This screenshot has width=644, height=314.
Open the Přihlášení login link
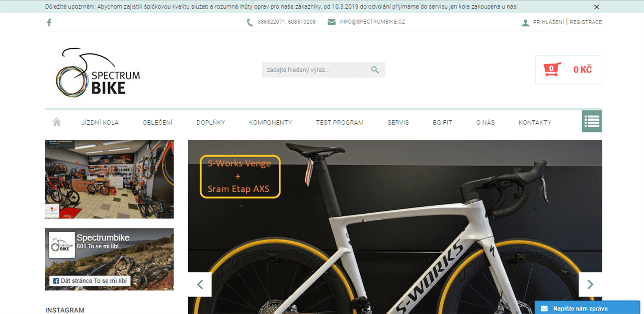tap(548, 22)
